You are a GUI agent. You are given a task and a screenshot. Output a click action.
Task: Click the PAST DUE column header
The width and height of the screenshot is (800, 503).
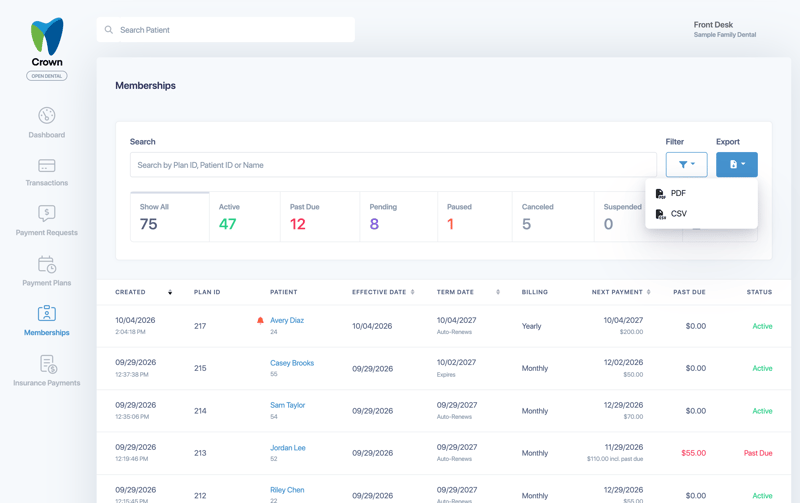point(689,292)
